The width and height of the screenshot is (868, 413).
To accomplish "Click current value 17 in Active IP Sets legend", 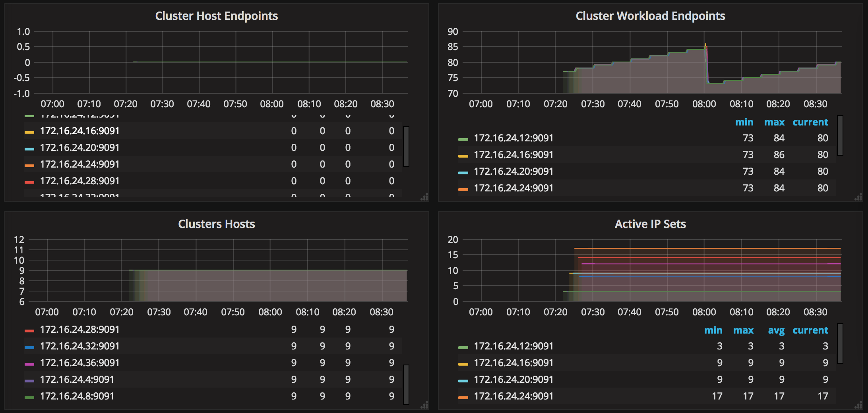I will click(823, 396).
